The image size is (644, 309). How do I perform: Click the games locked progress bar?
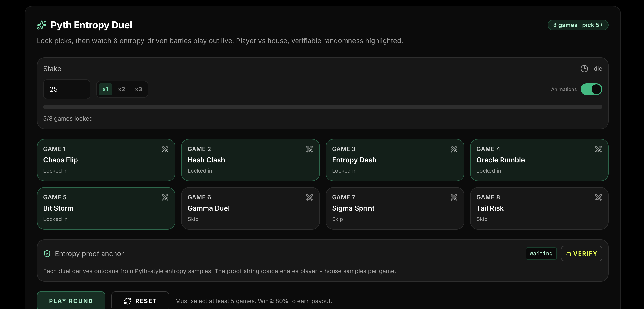coord(322,107)
